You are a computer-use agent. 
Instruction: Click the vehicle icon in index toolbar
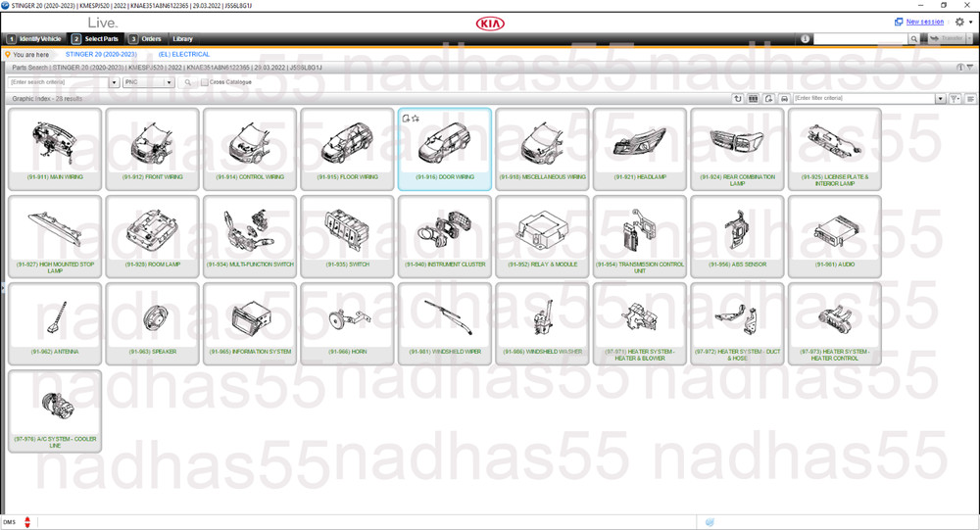tap(784, 99)
